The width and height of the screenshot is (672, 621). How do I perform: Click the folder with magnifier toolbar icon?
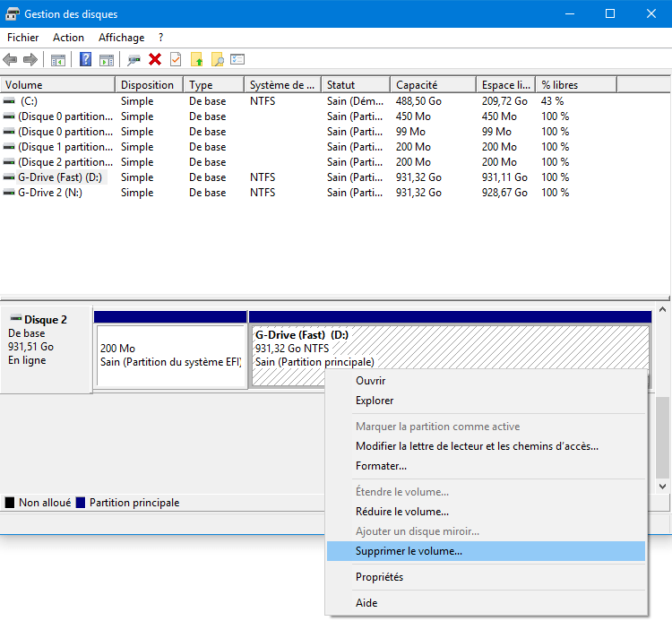pyautogui.click(x=217, y=59)
